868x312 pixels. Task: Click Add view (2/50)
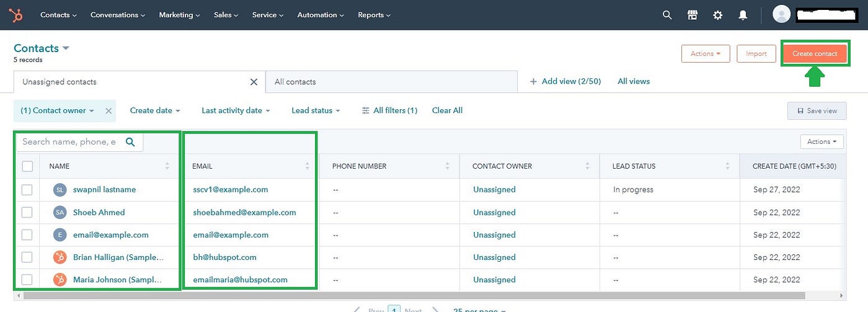pos(565,81)
